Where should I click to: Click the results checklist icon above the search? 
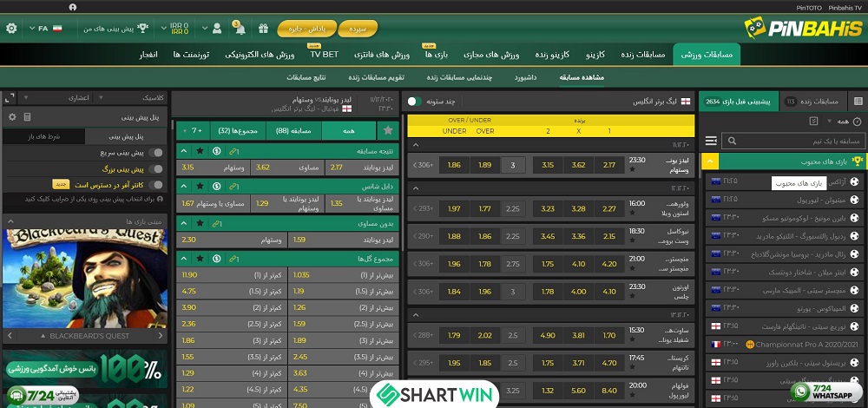coord(813,122)
